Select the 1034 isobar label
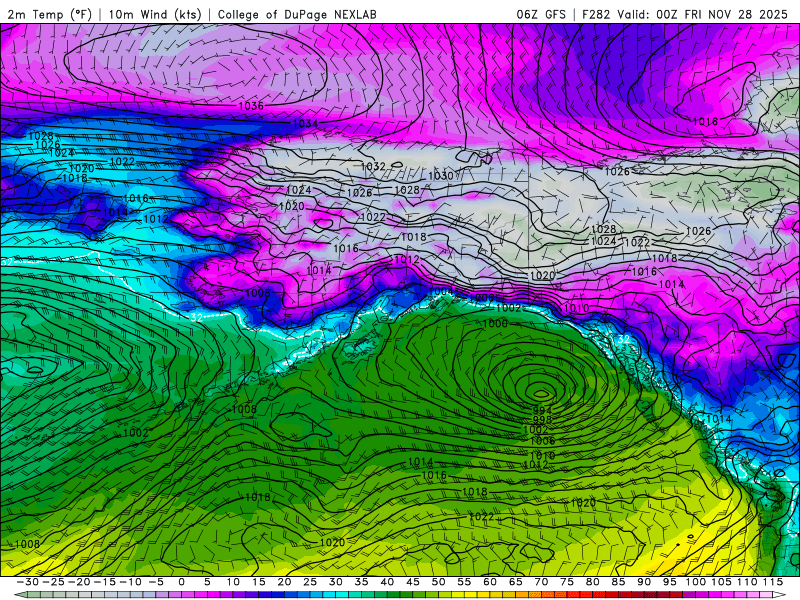Screen dimensions: 800x600 (305, 123)
